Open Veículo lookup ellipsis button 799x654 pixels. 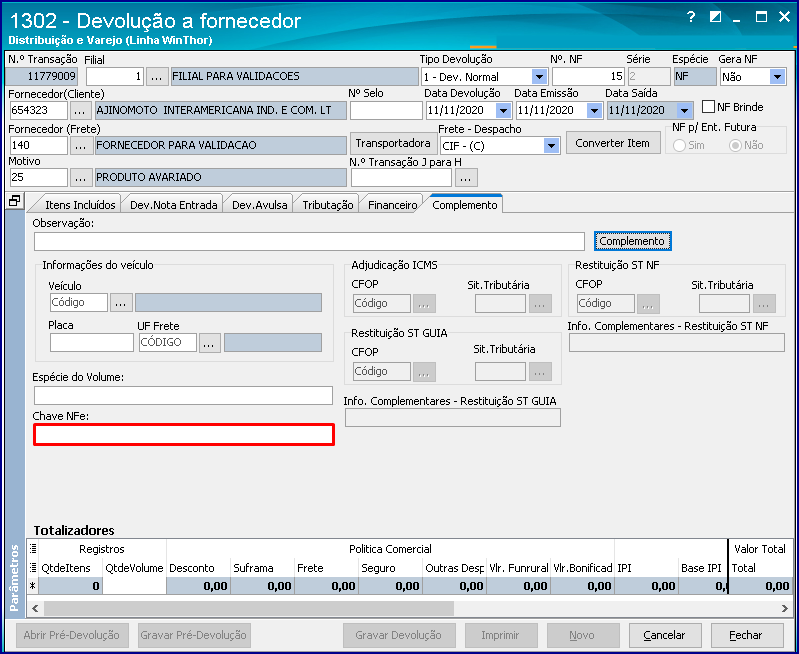click(x=121, y=303)
